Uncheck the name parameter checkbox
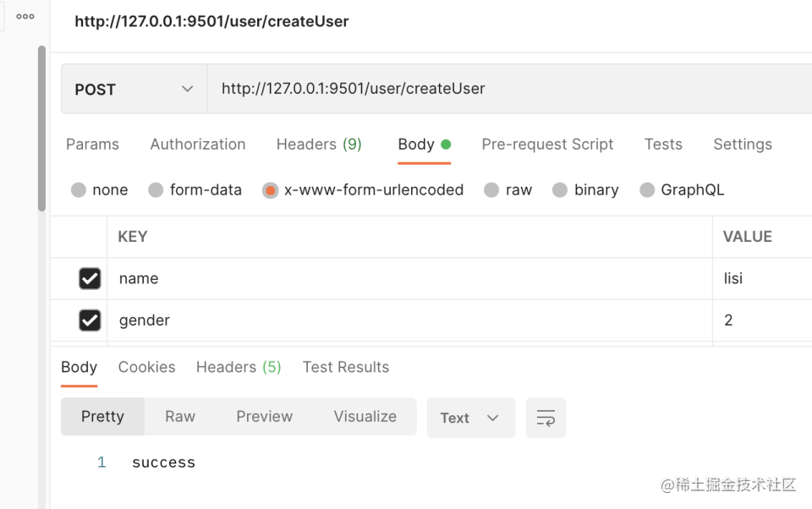 coord(90,278)
